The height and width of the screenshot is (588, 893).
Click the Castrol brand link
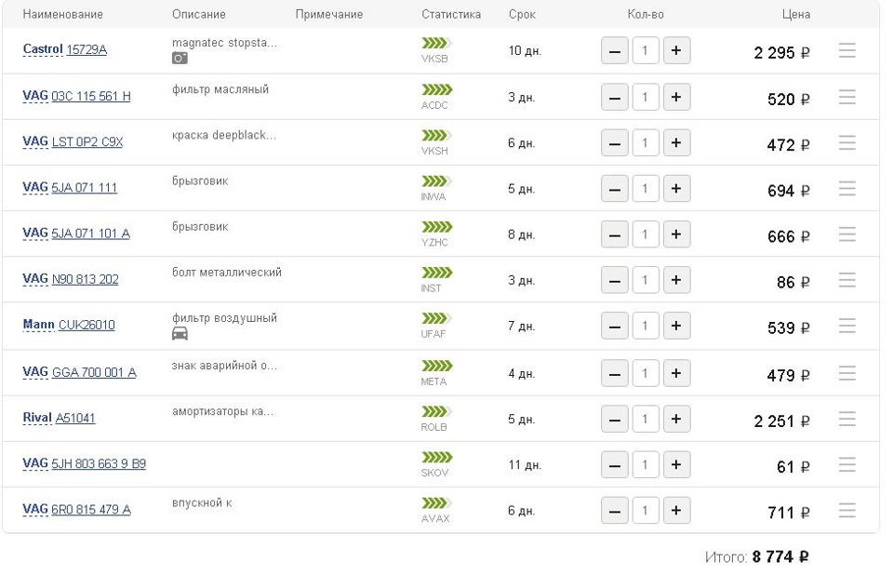point(43,49)
